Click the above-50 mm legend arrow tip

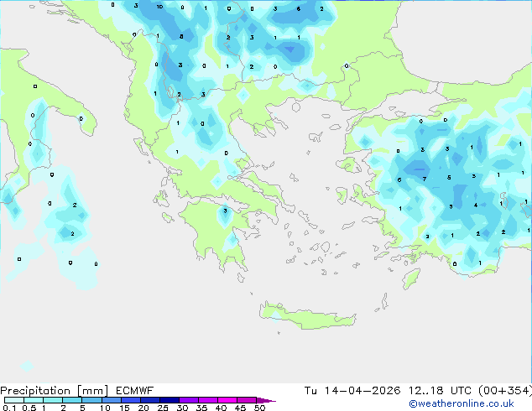tap(266, 400)
